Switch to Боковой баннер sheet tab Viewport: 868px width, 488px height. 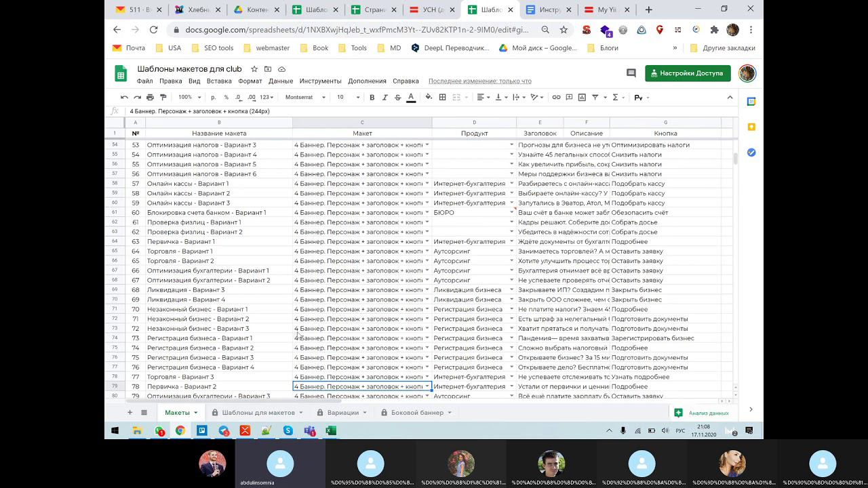pyautogui.click(x=418, y=412)
